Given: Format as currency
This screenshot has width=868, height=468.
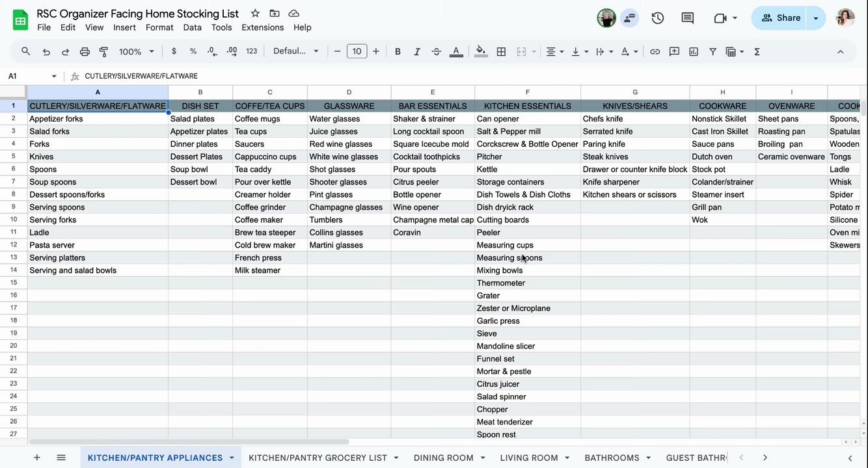Looking at the screenshot, I should [x=174, y=51].
